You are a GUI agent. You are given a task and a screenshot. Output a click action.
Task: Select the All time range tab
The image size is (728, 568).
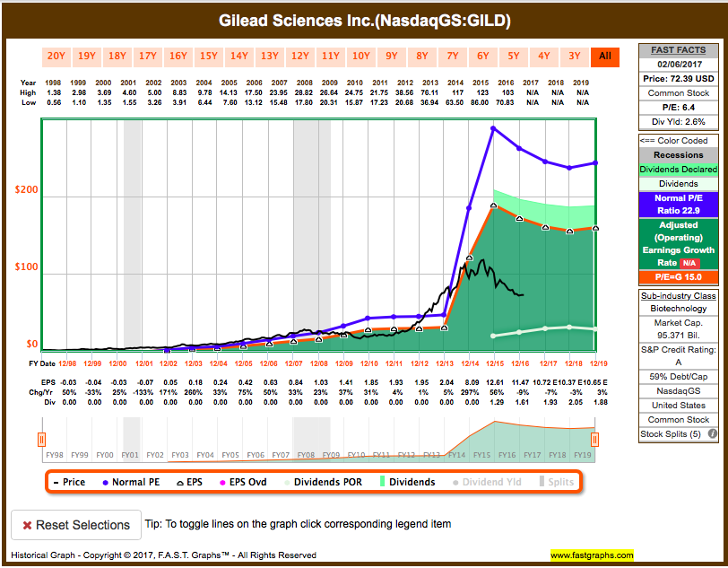(x=605, y=56)
